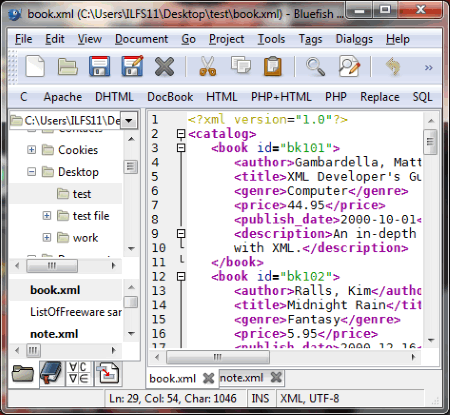The width and height of the screenshot is (450, 415).
Task: Select the ListOfFreeware file entry
Action: 76,312
